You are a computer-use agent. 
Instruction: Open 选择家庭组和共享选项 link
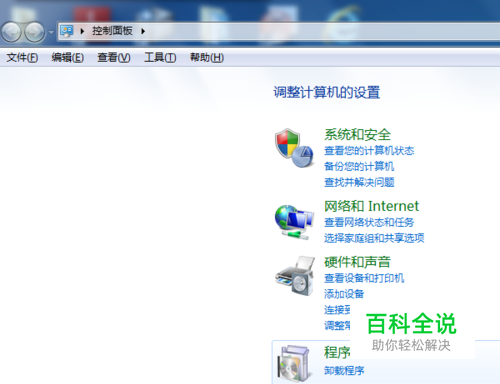(374, 238)
